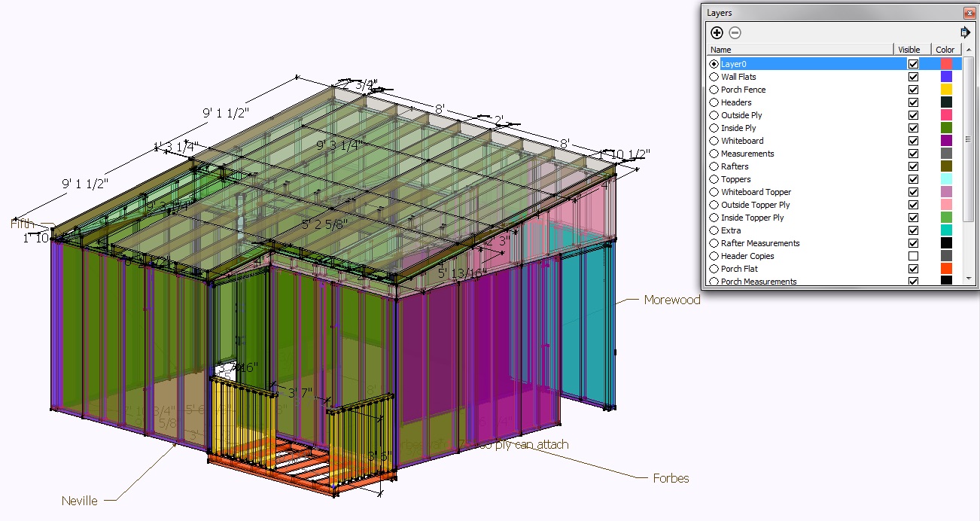Select the Outside Topper Ply radio button
980x521 pixels.
pos(714,205)
